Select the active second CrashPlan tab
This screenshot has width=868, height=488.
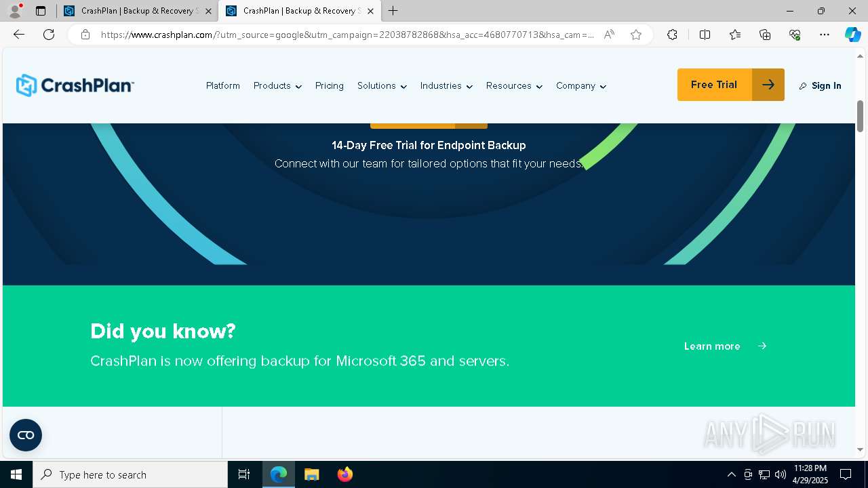point(299,11)
